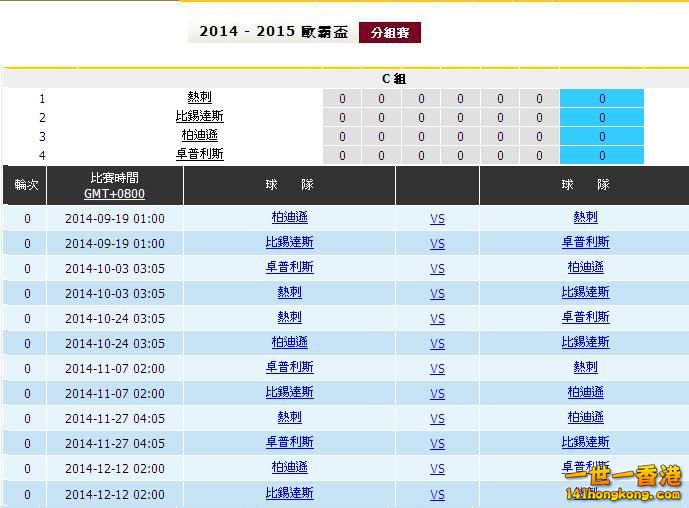
Task: Click VS link in 12-12 柏迪遜 home row
Action: (437, 469)
